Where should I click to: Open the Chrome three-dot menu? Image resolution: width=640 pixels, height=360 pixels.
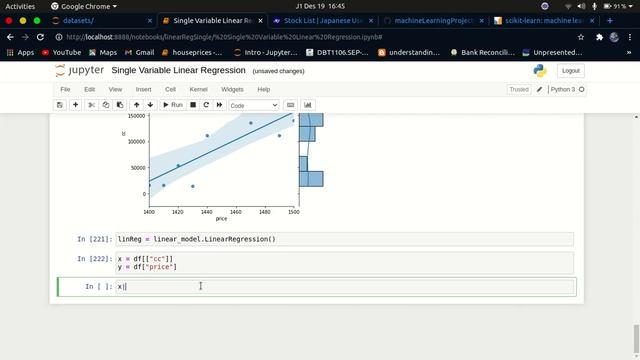point(630,37)
